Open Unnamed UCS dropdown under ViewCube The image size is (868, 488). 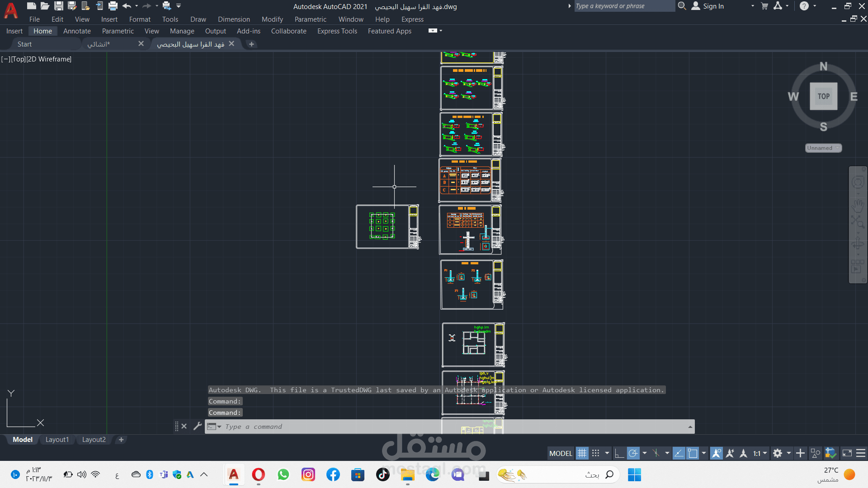click(x=823, y=148)
